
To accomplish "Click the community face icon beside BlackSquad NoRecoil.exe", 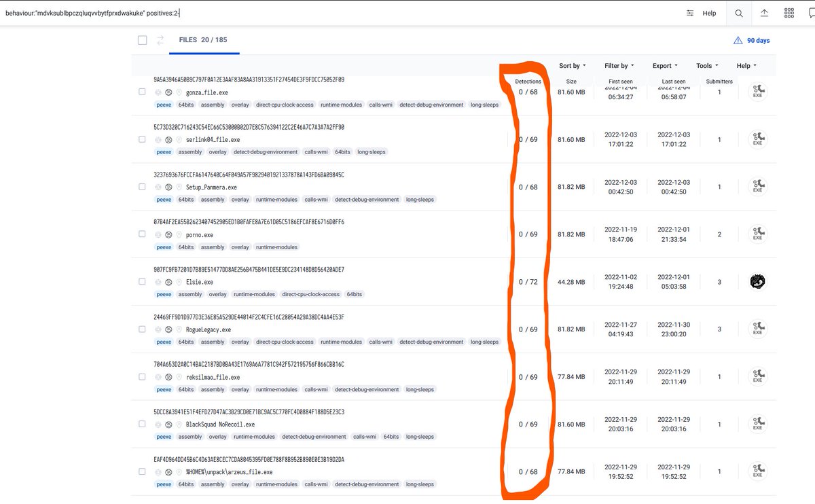I will point(168,425).
